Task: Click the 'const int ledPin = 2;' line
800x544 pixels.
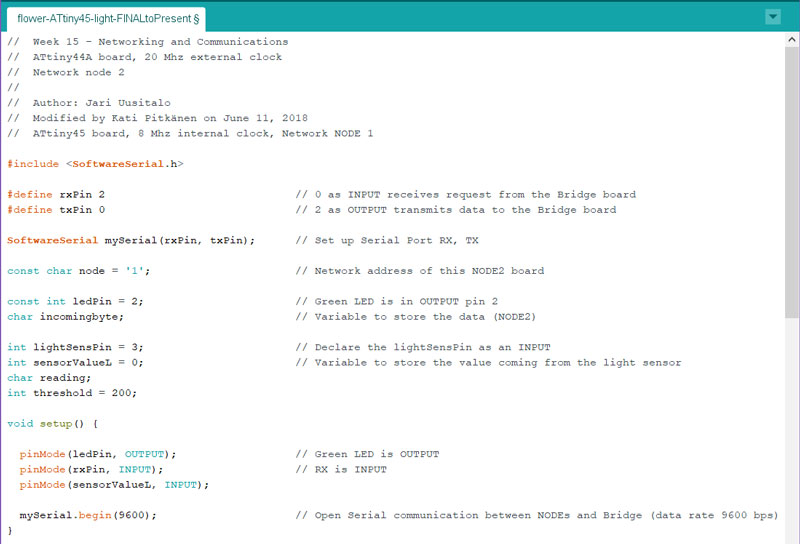Action: tap(76, 302)
